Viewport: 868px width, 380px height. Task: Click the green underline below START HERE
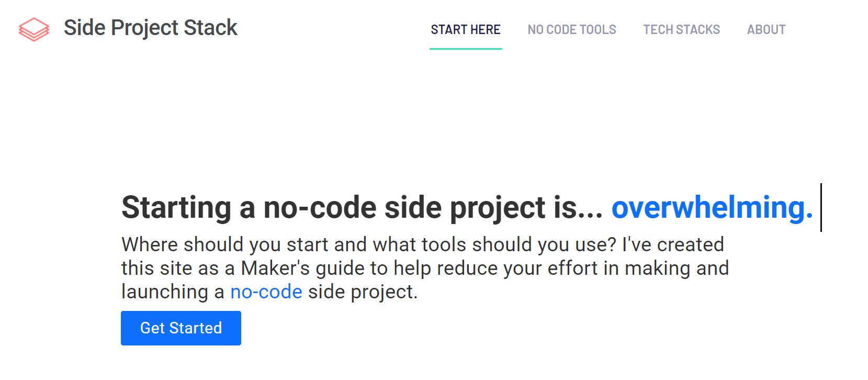click(x=466, y=49)
